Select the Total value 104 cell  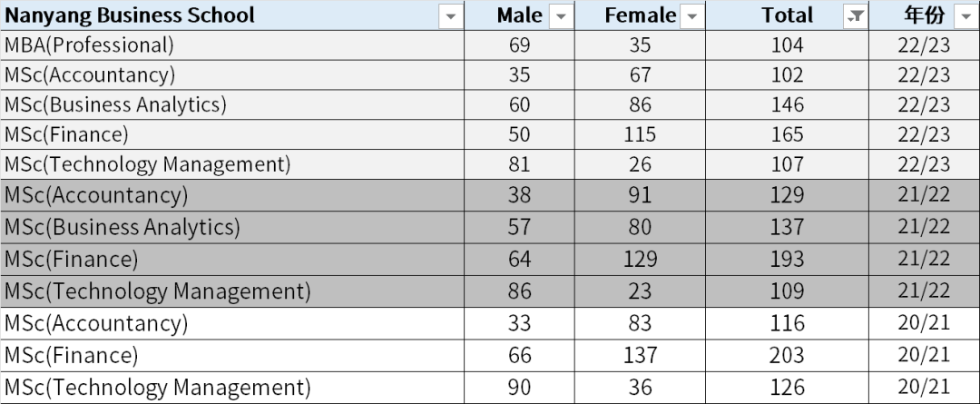(787, 44)
